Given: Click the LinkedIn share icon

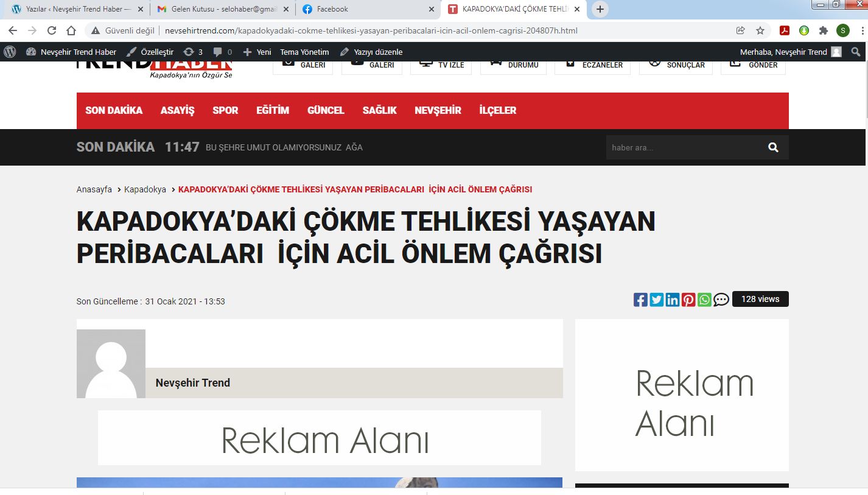Looking at the screenshot, I should (x=673, y=300).
